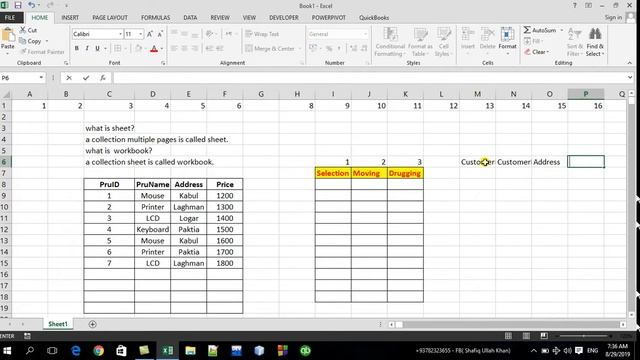Switch to the PAGE LAYOUT tab

pos(110,18)
